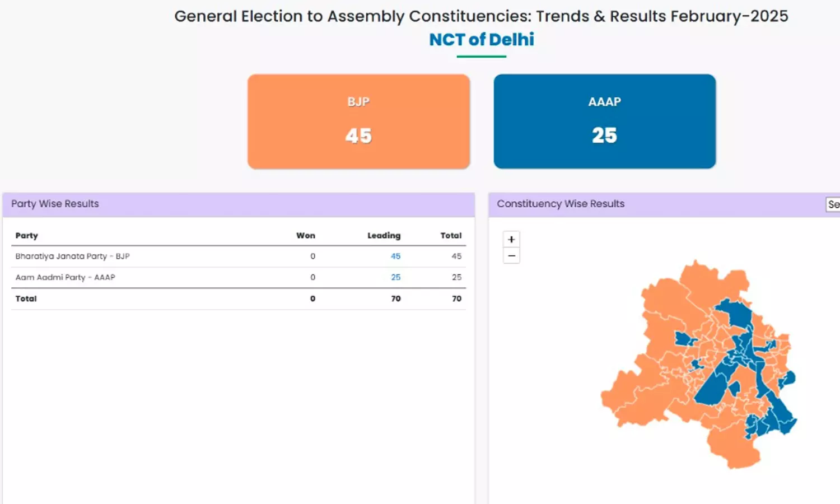This screenshot has width=840, height=504.
Task: Open the partially visible select dropdown in Constituency Wise Results
Action: (833, 204)
